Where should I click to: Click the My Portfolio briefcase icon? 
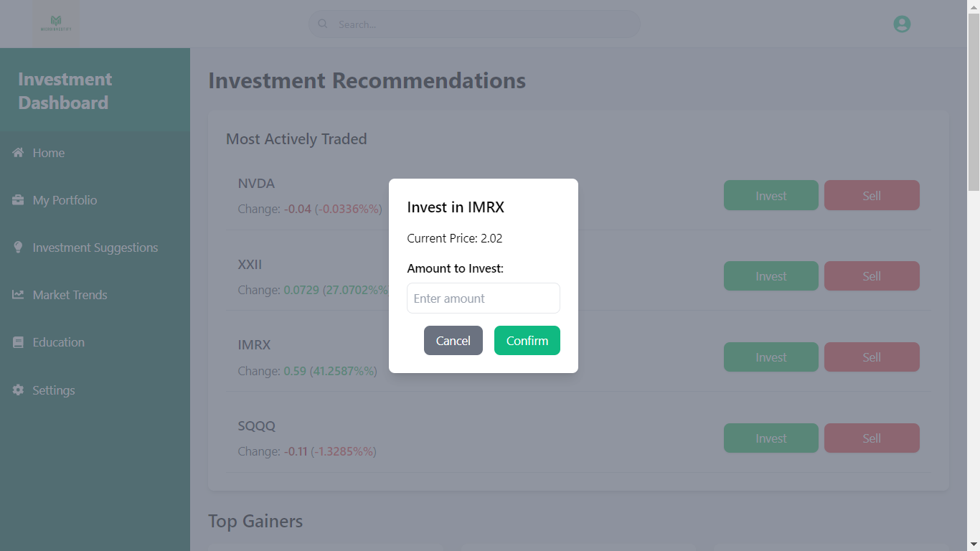click(18, 200)
